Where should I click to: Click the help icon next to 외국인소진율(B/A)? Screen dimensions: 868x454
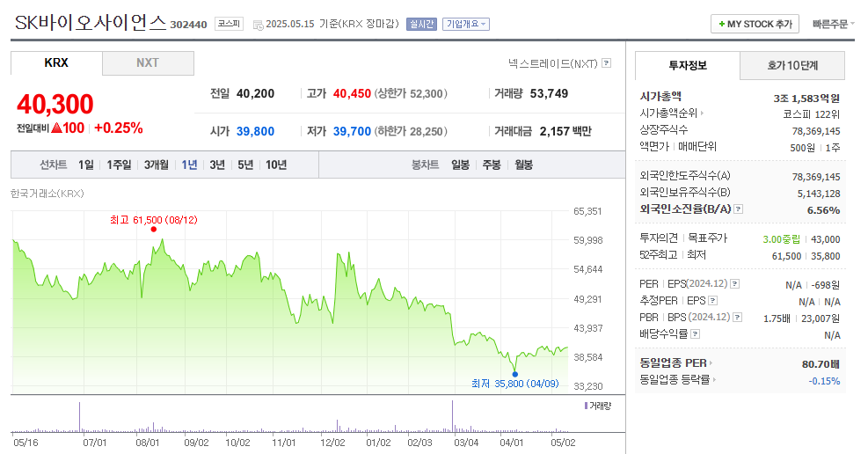(739, 209)
